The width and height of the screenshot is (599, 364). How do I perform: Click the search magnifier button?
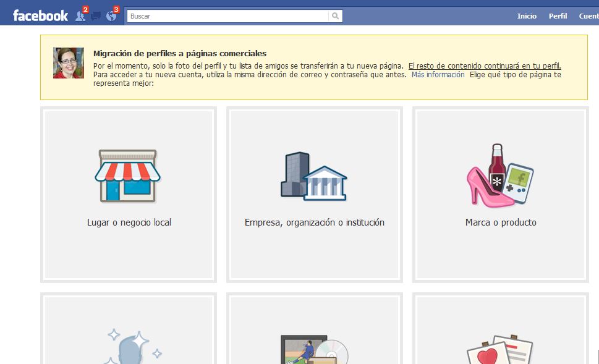335,16
